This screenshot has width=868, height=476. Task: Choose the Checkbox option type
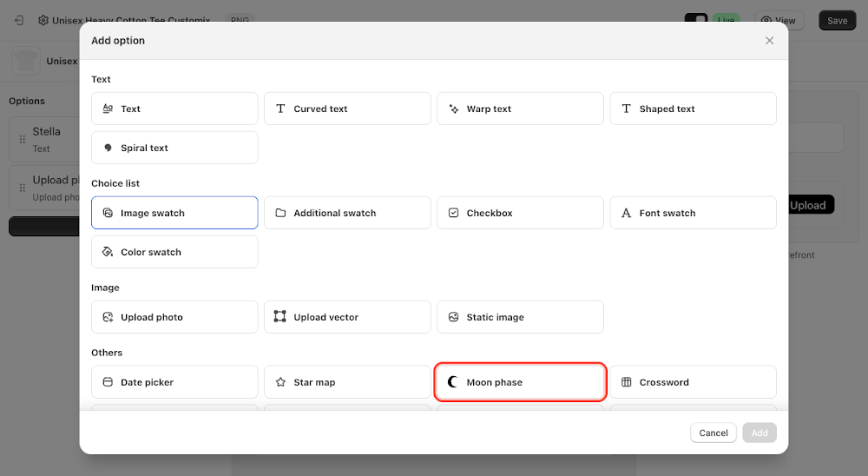pos(520,213)
